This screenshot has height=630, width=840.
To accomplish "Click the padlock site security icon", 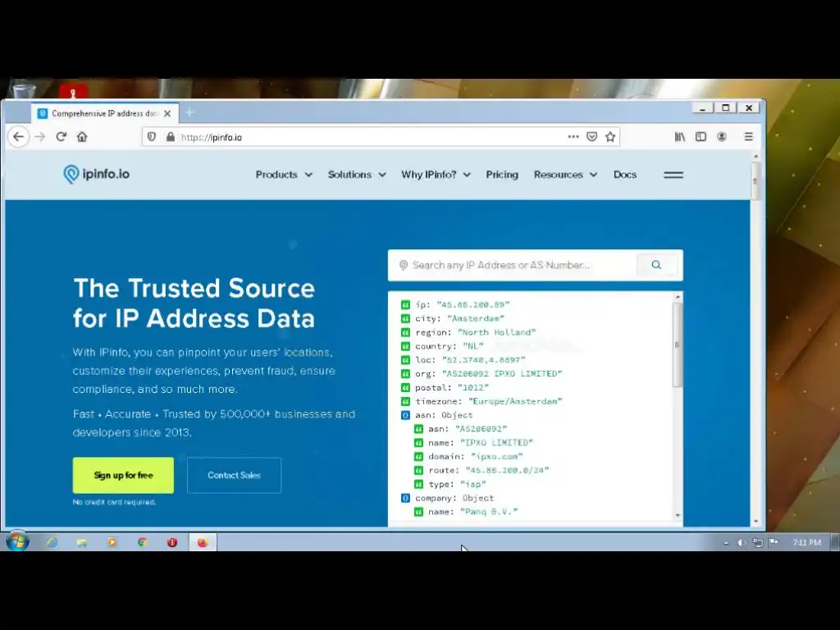I will [x=171, y=137].
